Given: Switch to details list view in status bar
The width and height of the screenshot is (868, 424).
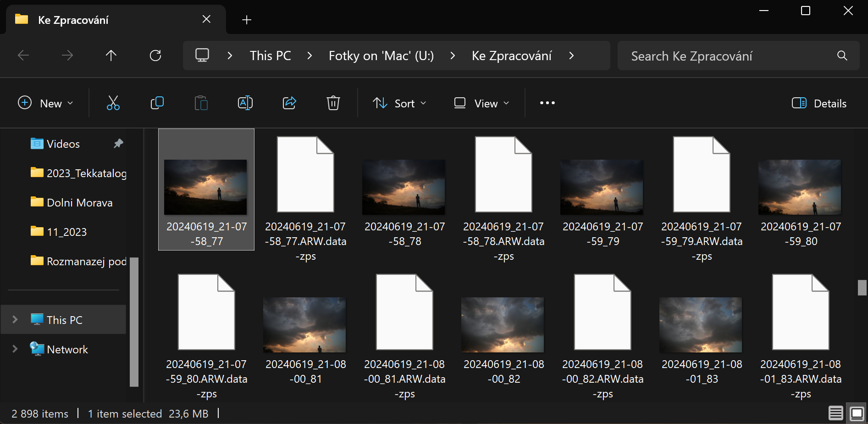Looking at the screenshot, I should coord(835,413).
